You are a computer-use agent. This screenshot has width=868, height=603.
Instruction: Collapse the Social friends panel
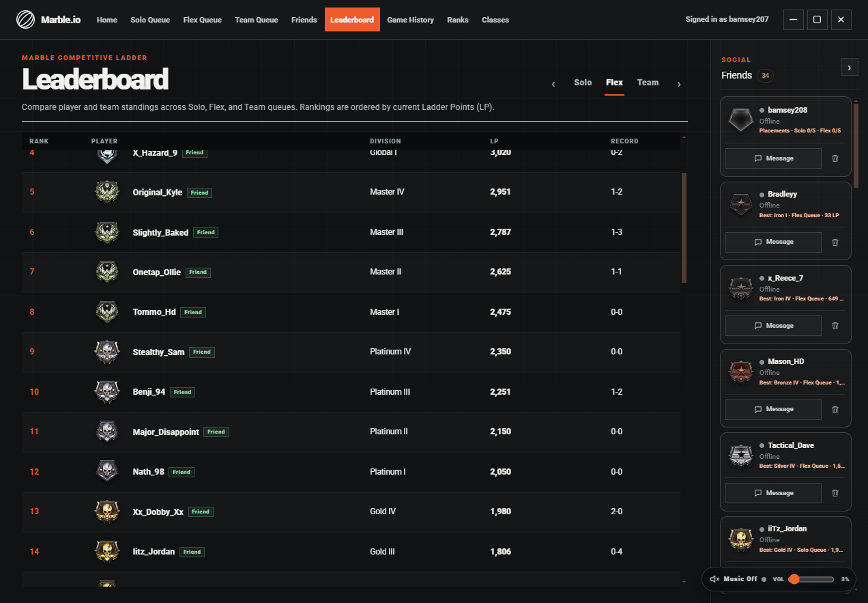pos(849,67)
